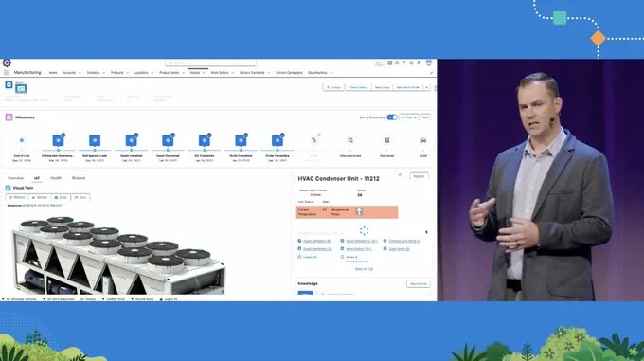Click the Clear button in Visual Twin
The height and width of the screenshot is (361, 644).
(x=61, y=197)
